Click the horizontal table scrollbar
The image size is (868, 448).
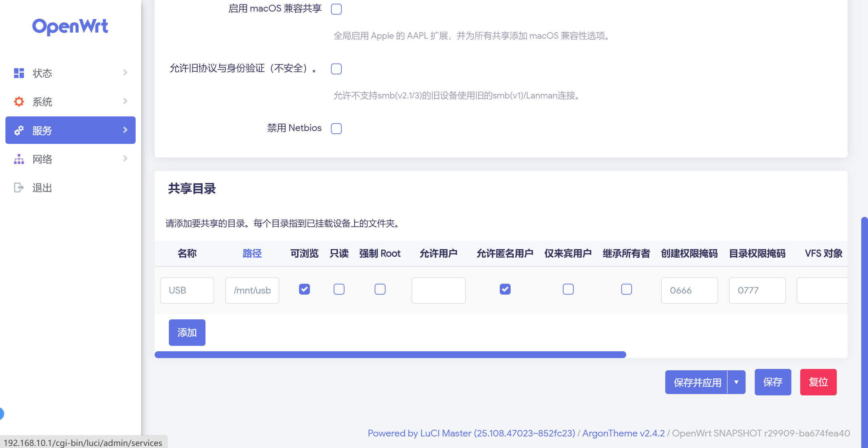coord(390,355)
